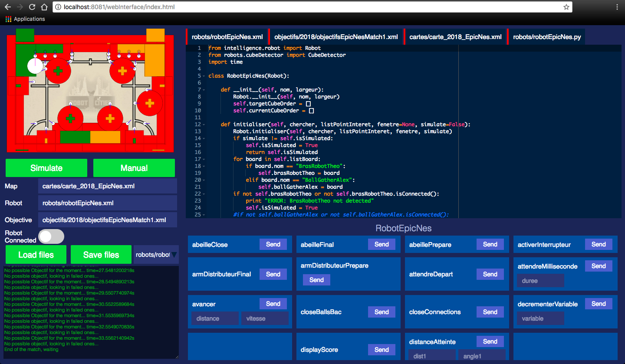The image size is (625, 364).
Task: Click the Save files button
Action: [101, 255]
